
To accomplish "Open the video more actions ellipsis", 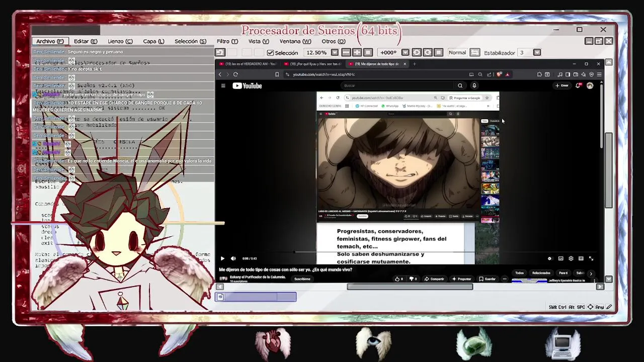I will coord(504,279).
